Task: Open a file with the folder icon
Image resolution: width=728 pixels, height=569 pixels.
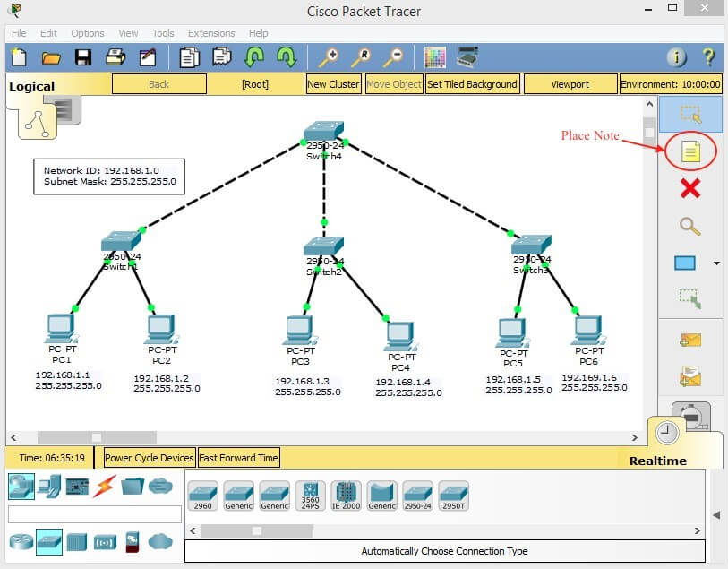Action: coord(51,58)
